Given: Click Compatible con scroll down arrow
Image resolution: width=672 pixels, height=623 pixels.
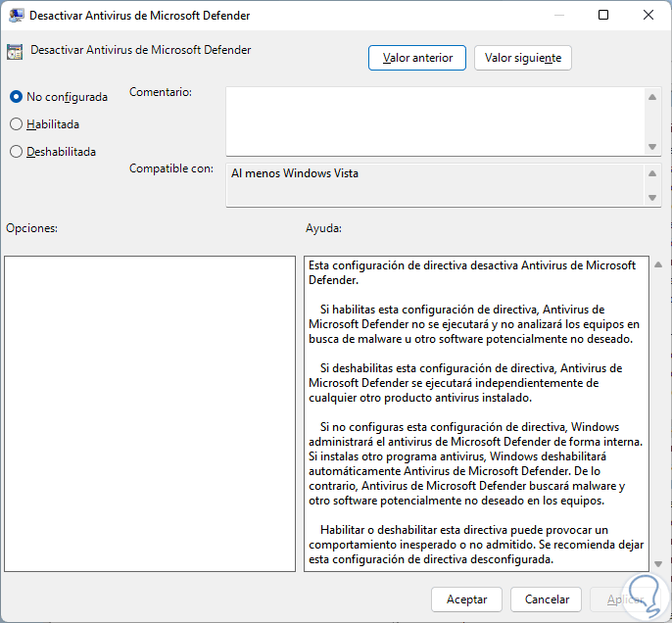Looking at the screenshot, I should point(652,198).
